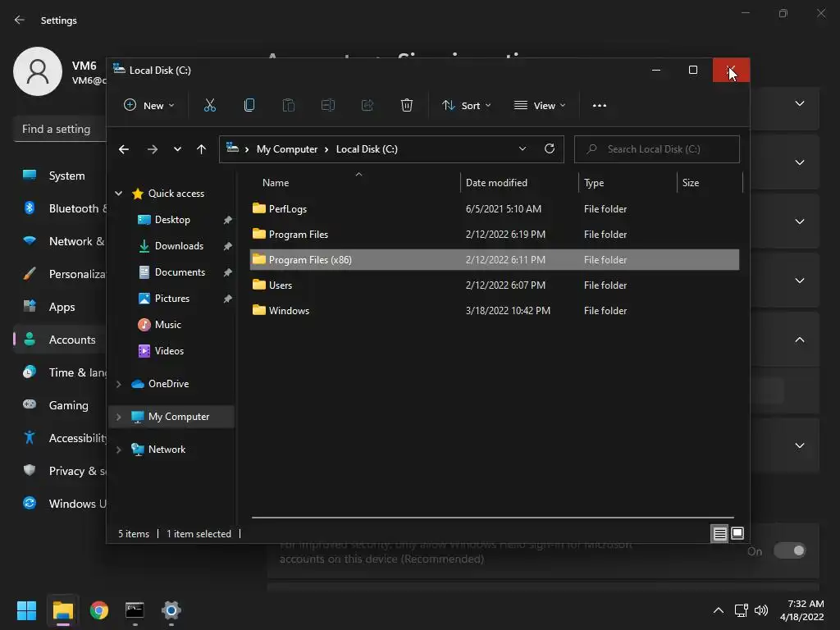
Task: Open Gaming category in Settings sidebar
Action: 60,405
